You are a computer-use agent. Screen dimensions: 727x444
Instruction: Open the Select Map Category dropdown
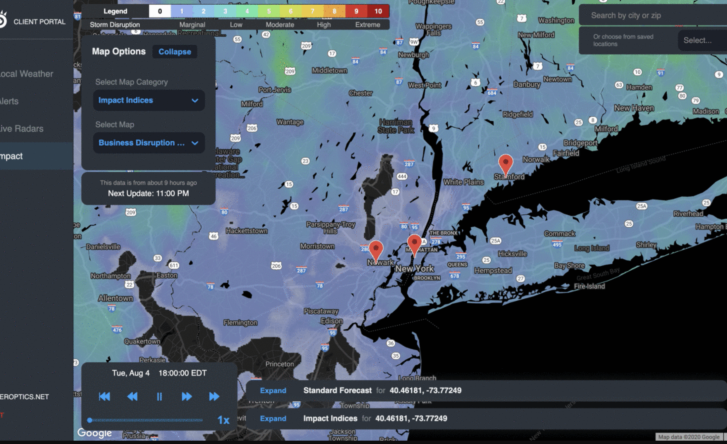pos(149,100)
